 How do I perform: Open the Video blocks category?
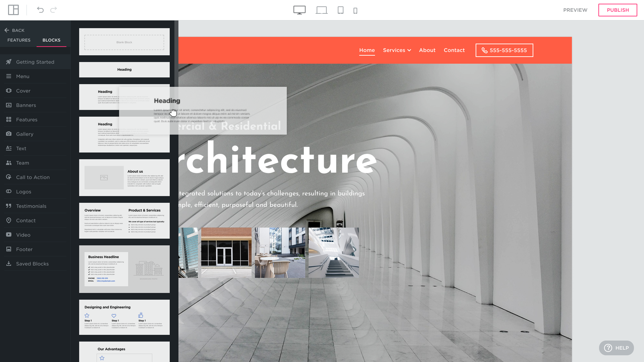tap(23, 235)
